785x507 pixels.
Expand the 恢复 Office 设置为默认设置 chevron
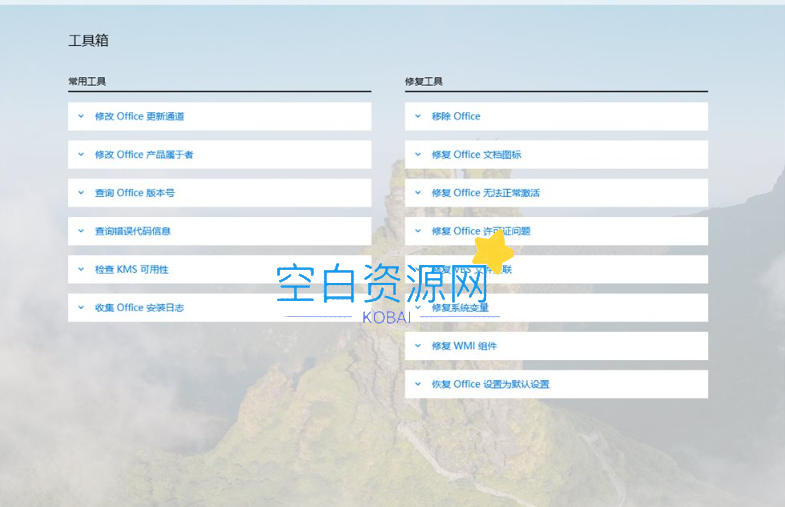click(x=418, y=384)
